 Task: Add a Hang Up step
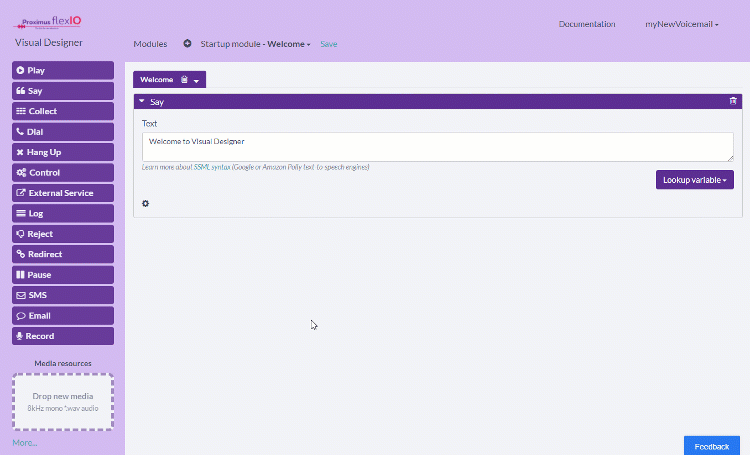(x=63, y=152)
